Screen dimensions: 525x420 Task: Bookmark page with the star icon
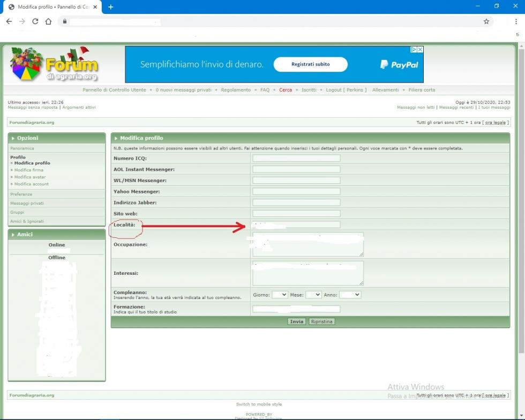tap(486, 21)
